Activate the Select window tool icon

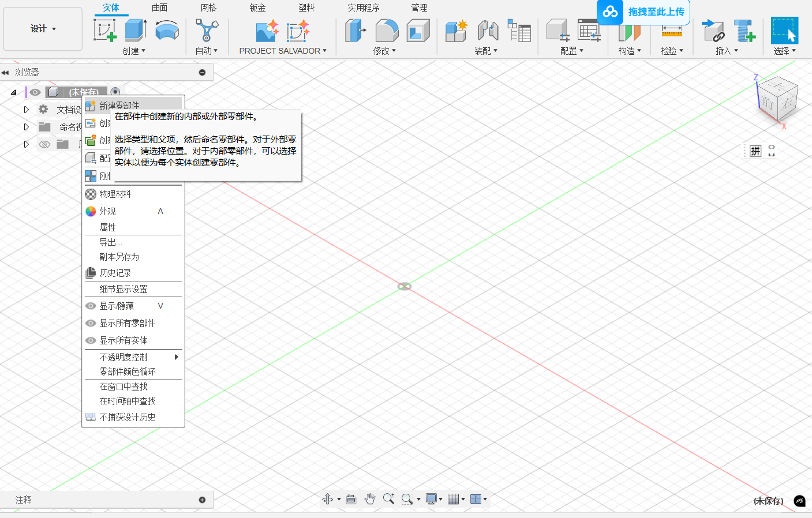(x=784, y=30)
